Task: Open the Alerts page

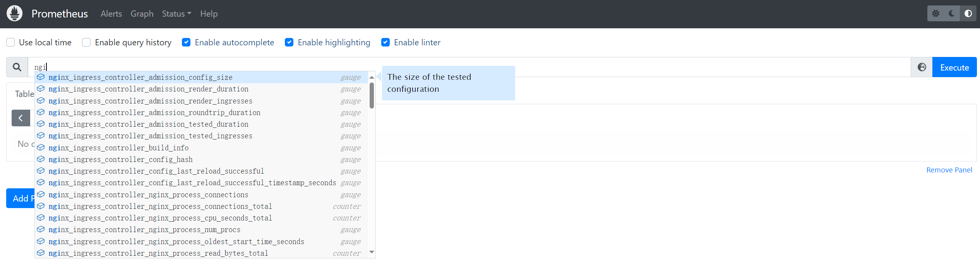Action: pos(111,14)
